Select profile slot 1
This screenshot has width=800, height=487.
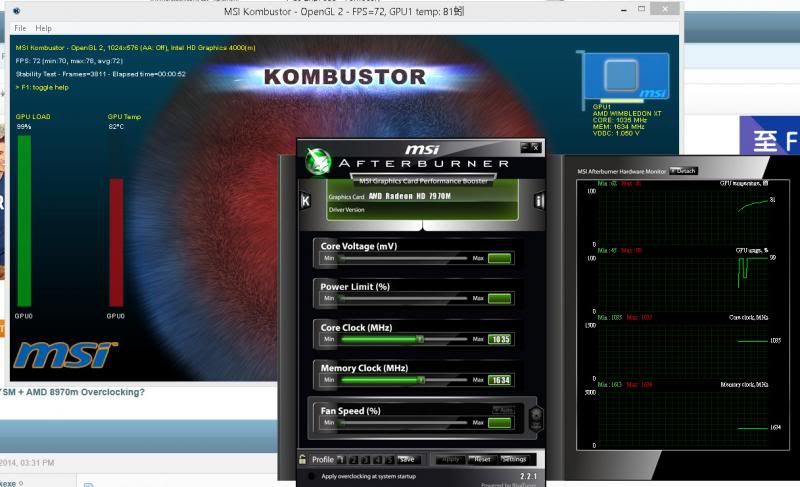pyautogui.click(x=341, y=460)
